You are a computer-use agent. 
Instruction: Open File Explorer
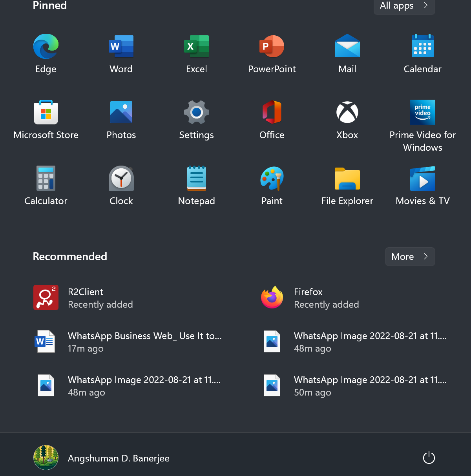(x=347, y=179)
